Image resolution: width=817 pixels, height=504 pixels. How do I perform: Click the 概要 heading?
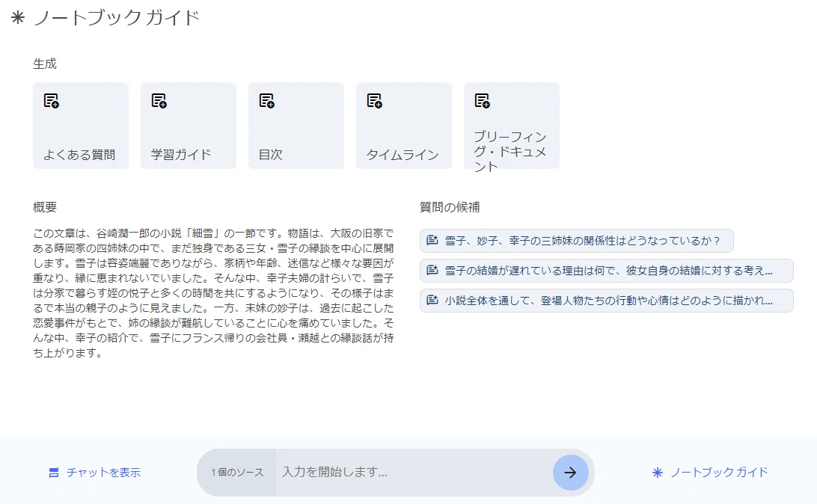pyautogui.click(x=45, y=207)
